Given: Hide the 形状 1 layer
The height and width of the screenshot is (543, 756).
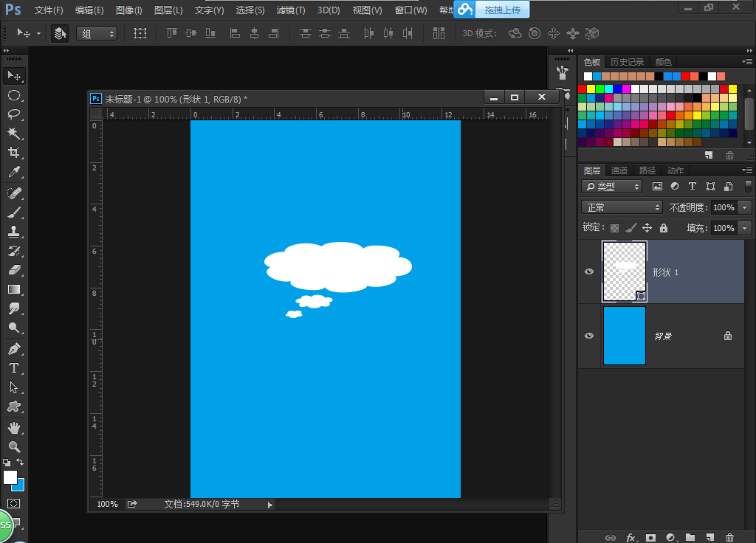Looking at the screenshot, I should (x=589, y=272).
